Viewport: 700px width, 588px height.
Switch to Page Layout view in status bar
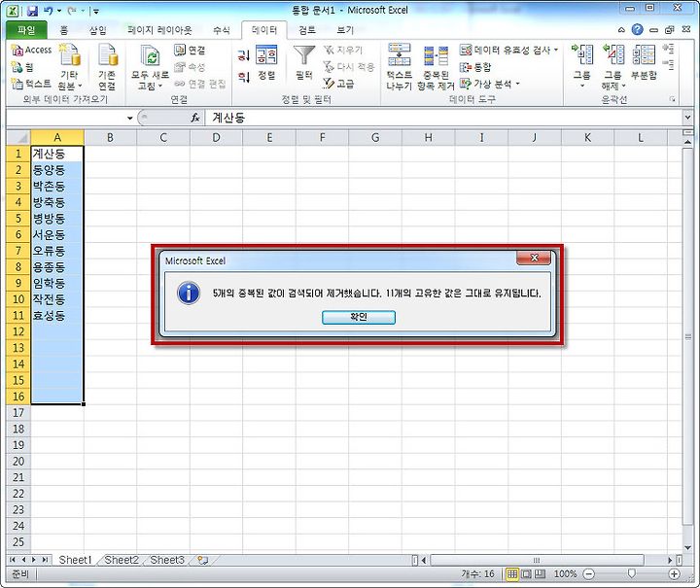click(x=526, y=574)
